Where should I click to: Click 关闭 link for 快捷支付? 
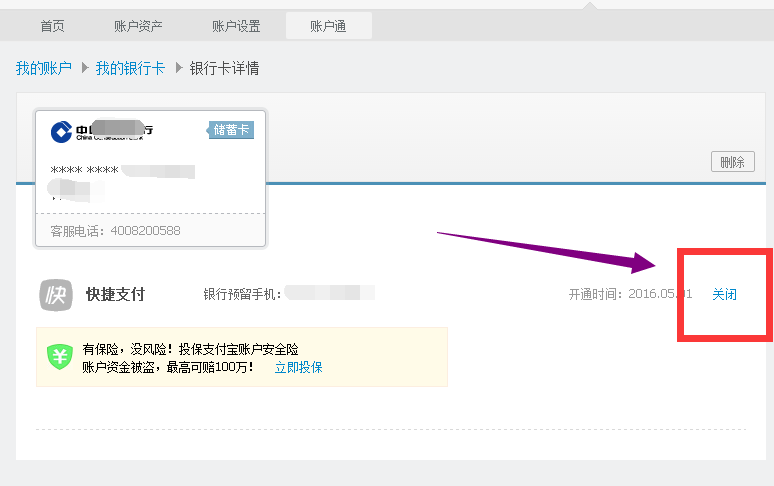point(724,295)
